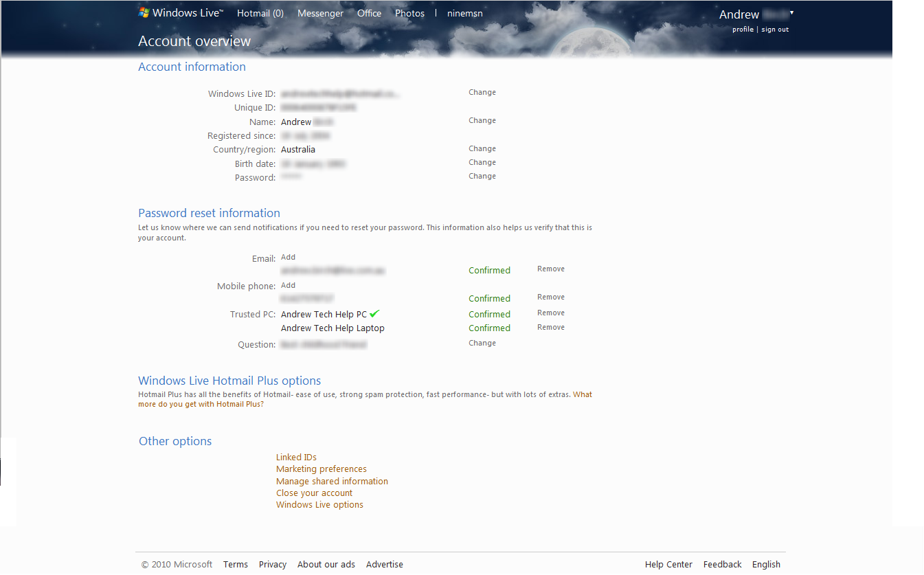Change the Birth date
Viewport: 924px width, 575px height.
click(482, 162)
